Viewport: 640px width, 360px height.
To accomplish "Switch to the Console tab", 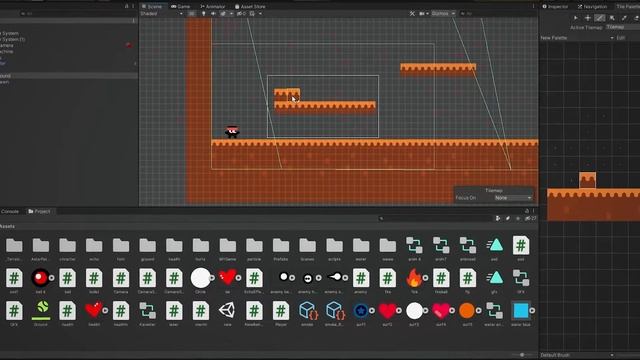I will tap(10, 211).
